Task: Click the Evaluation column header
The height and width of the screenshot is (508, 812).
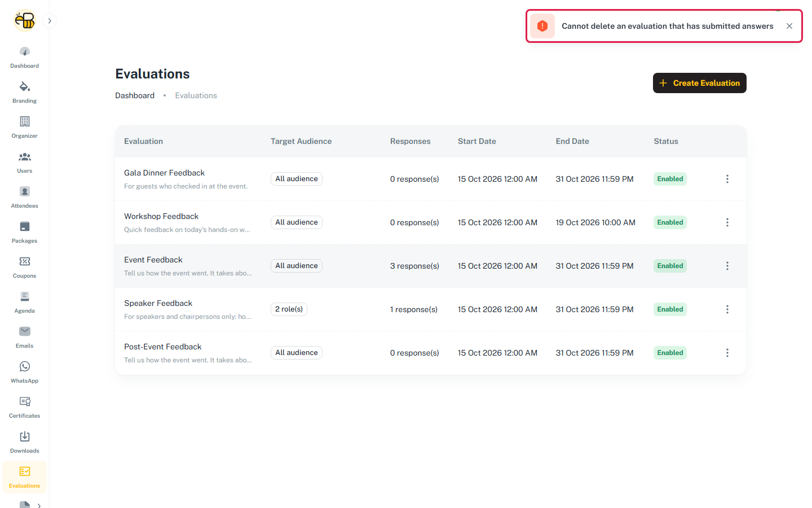Action: click(x=143, y=141)
